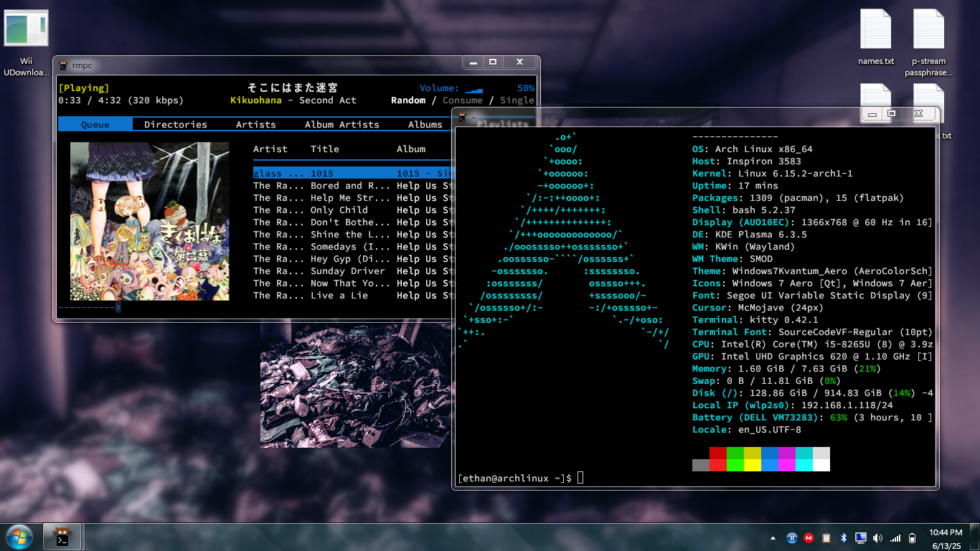Toggle Single mode in rmpc
This screenshot has height=551, width=980.
click(x=517, y=100)
